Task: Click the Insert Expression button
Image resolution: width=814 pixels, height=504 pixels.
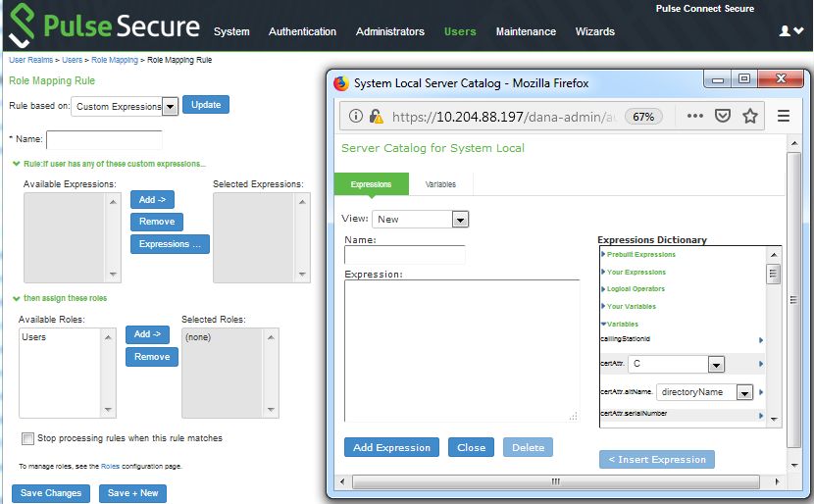Action: (657, 459)
